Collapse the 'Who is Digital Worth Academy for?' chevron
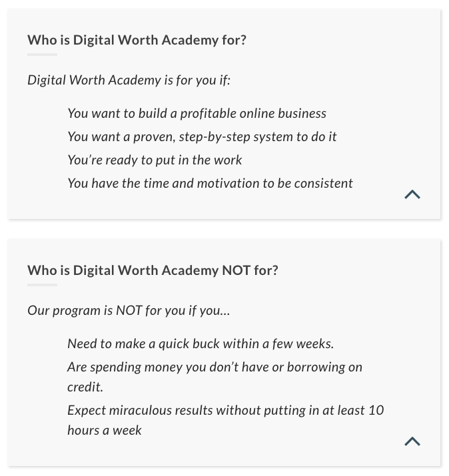The height and width of the screenshot is (476, 449). (412, 194)
